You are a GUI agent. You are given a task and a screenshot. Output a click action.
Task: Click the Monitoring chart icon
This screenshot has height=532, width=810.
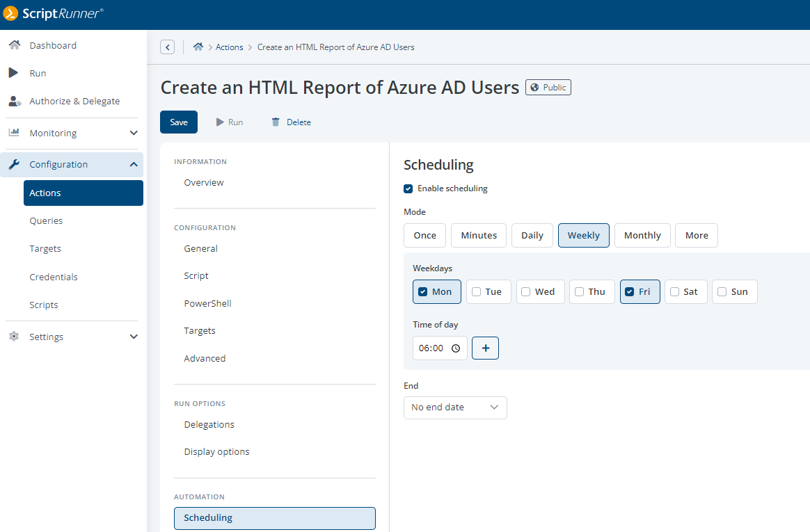(14, 132)
